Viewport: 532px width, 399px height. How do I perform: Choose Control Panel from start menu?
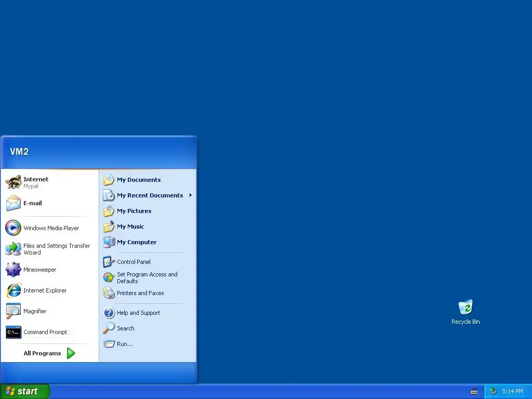point(147,262)
